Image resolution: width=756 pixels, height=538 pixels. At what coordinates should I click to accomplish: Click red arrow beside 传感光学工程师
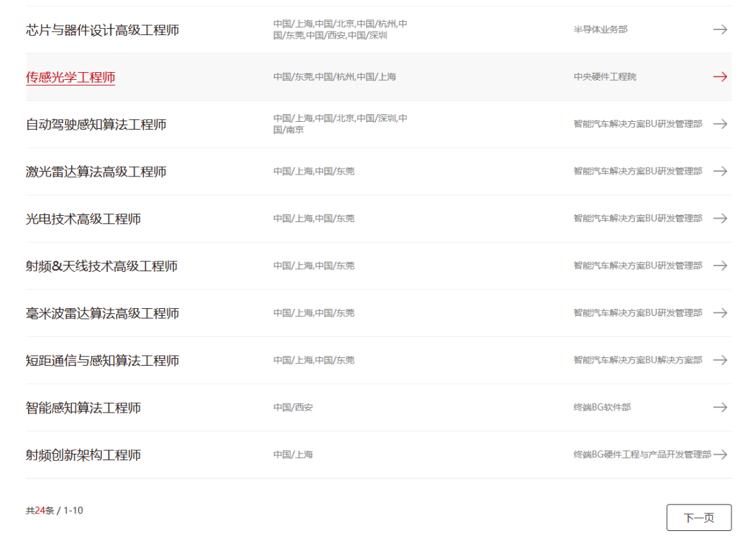[720, 77]
